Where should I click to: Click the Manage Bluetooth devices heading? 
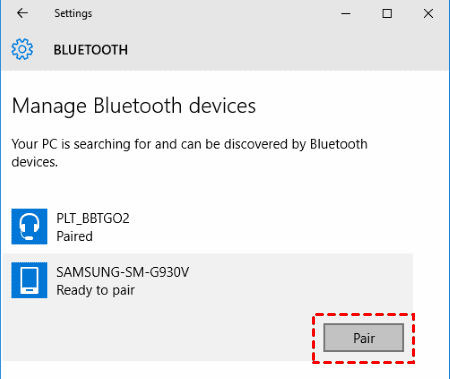coord(134,106)
